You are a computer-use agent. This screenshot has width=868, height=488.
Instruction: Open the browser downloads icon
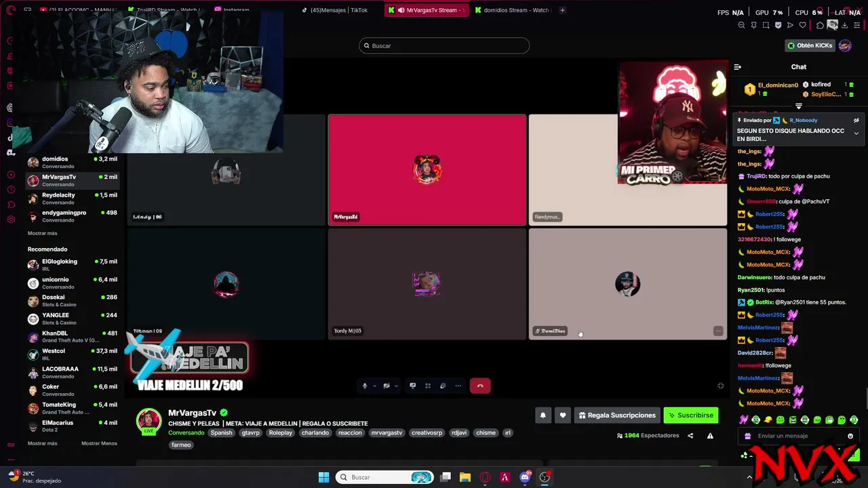click(x=844, y=25)
